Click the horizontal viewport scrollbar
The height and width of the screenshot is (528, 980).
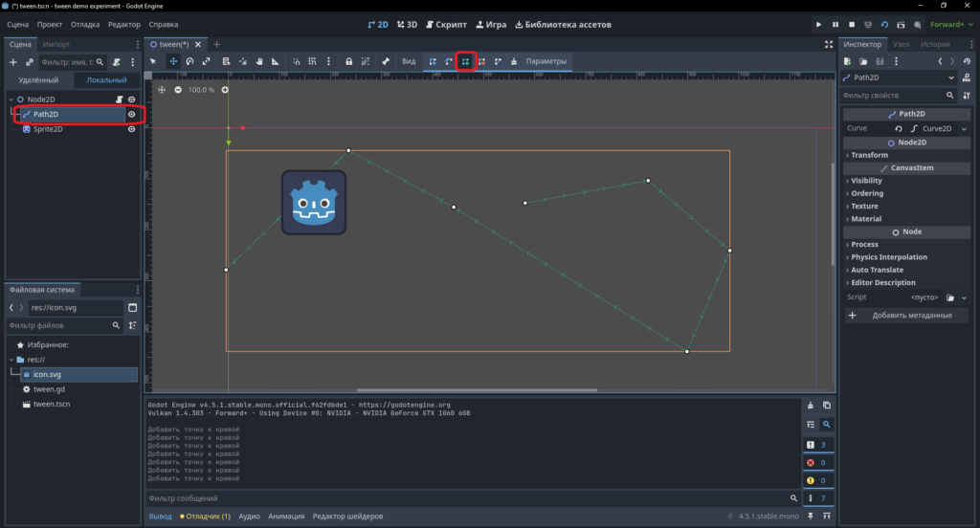tap(477, 390)
